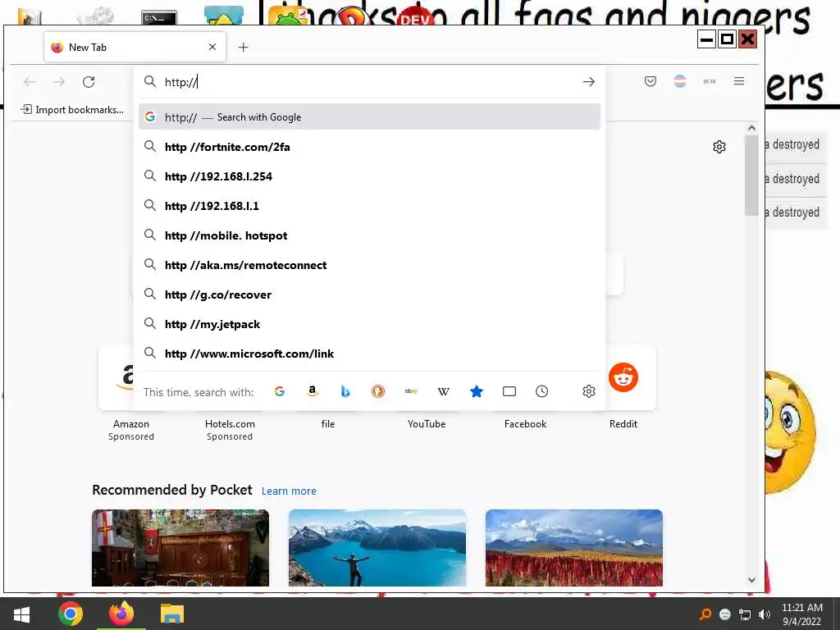The image size is (840, 630).
Task: Choose suggestion 'http //192.168.l.1'
Action: (369, 206)
